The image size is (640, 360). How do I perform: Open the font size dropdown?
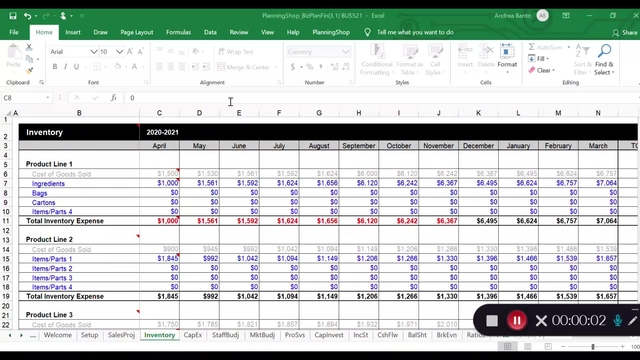click(x=119, y=52)
